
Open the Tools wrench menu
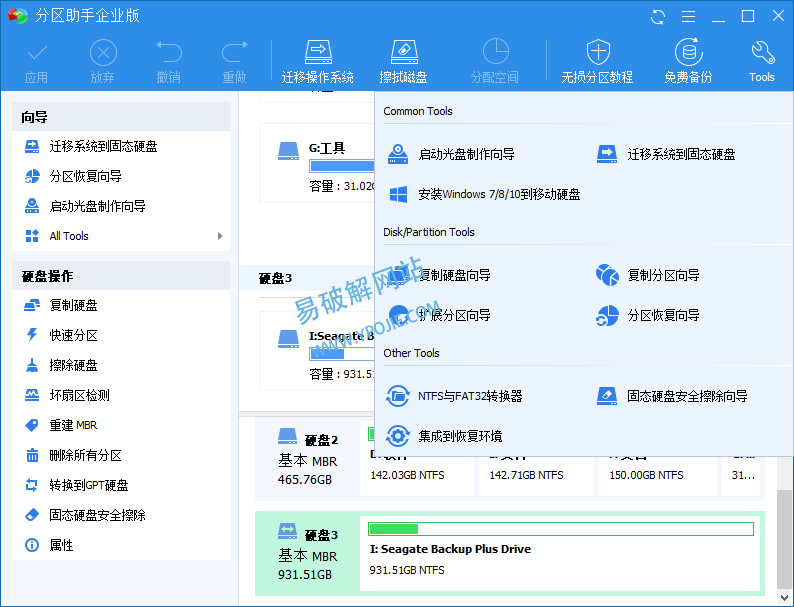tap(762, 54)
